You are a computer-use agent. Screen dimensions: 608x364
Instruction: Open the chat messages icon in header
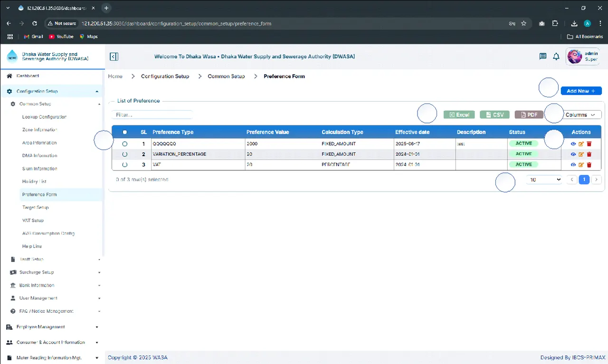point(543,56)
